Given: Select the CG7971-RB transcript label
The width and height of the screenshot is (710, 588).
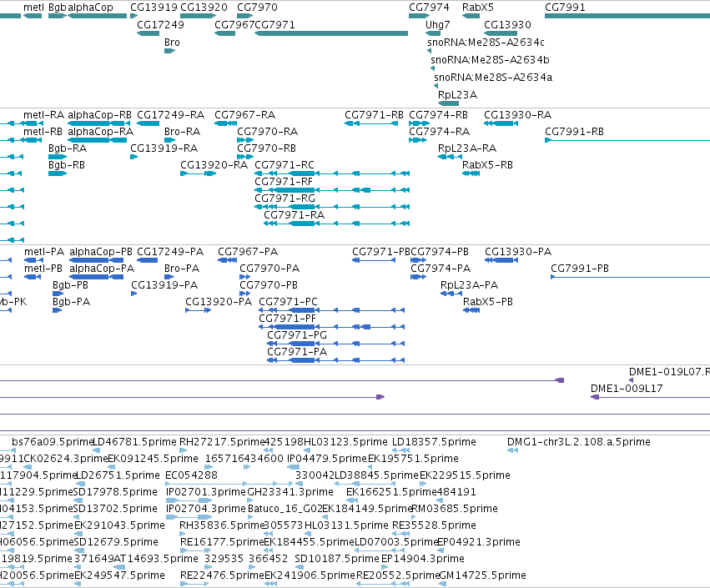Looking at the screenshot, I should [x=374, y=115].
